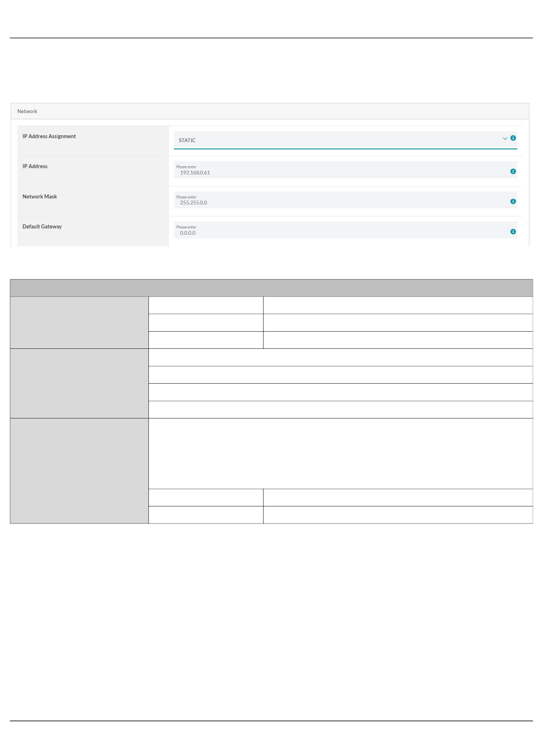Click the Network panel header
Viewport: 542px width, 756px height.
[x=270, y=111]
